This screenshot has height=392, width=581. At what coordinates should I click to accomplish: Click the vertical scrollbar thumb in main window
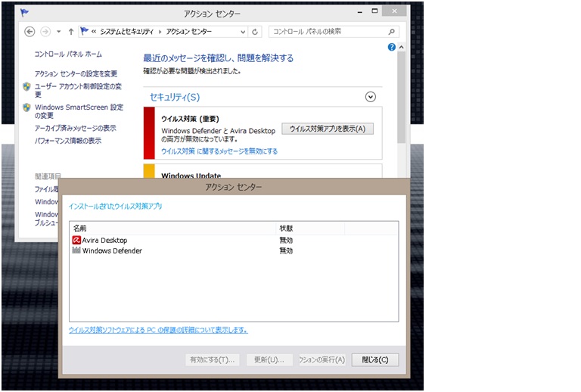point(401,97)
